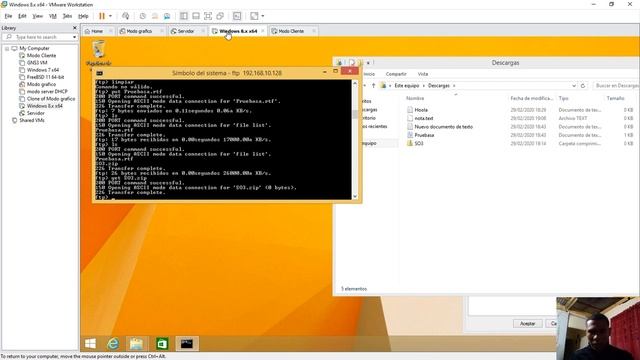Open the power options dropdown beside the pause icon
The image size is (640, 360).
point(110,16)
